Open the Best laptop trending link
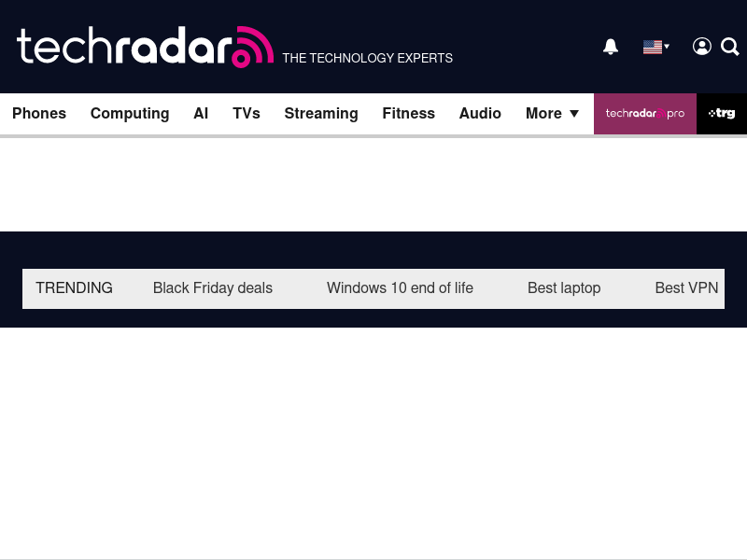 click(x=564, y=288)
